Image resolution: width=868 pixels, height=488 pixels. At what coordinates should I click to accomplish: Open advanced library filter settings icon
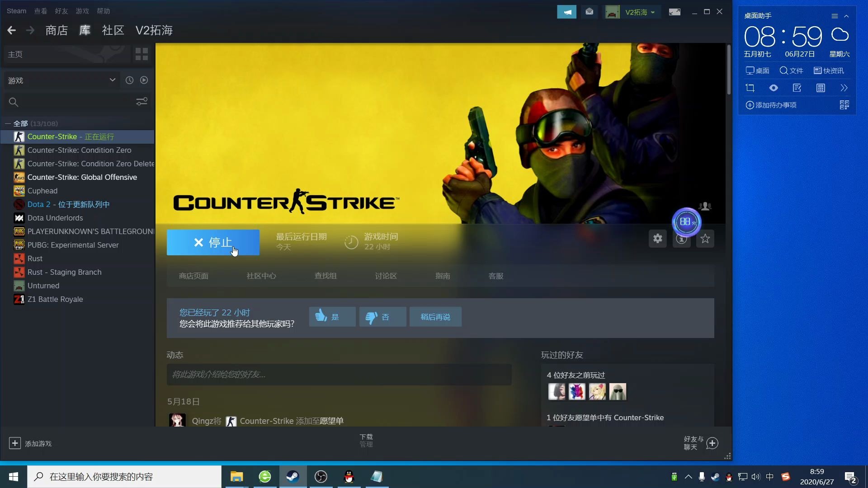tap(142, 102)
